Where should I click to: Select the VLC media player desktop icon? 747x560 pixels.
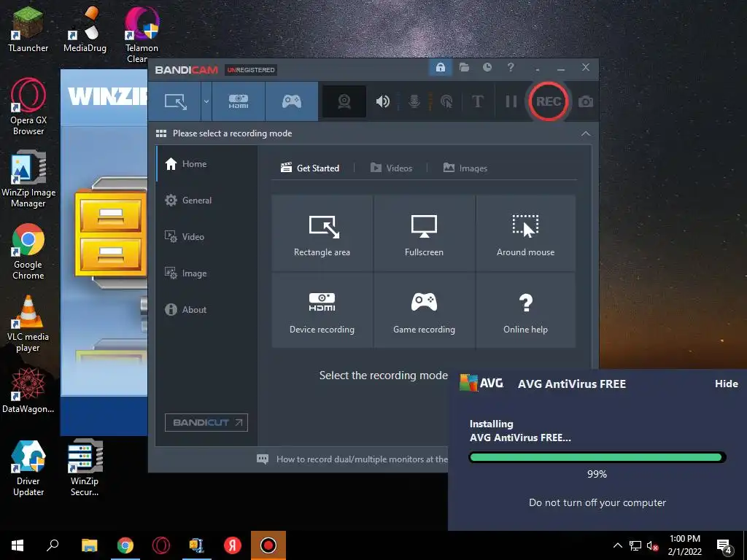(x=28, y=324)
